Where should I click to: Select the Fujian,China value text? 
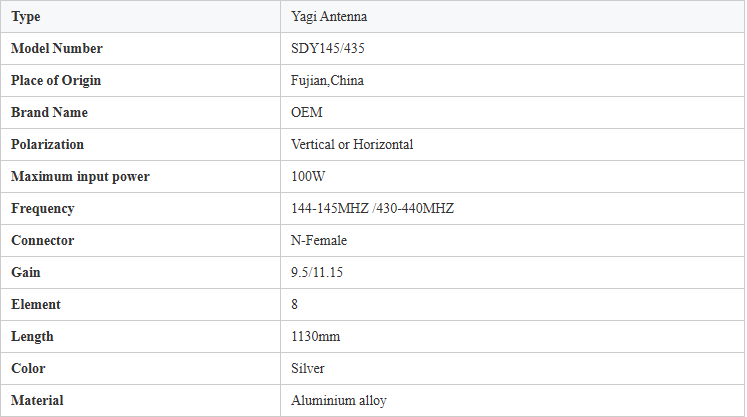(327, 81)
